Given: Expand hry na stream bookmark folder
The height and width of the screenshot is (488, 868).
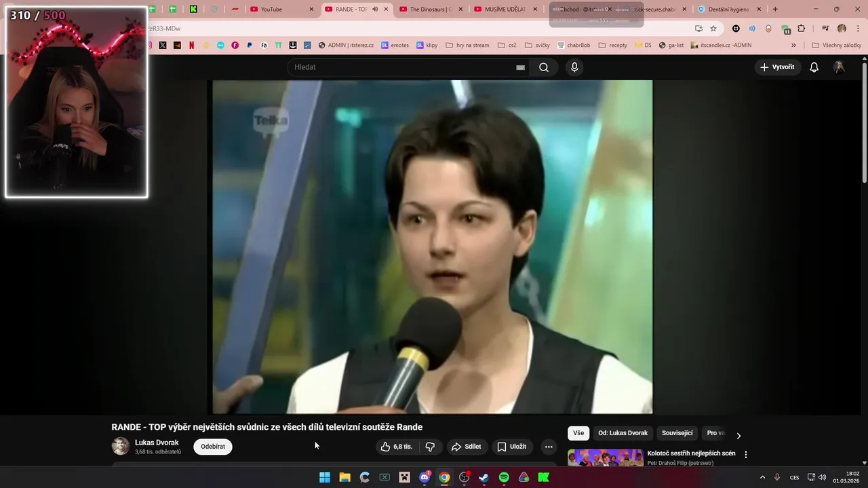Looking at the screenshot, I should point(467,45).
